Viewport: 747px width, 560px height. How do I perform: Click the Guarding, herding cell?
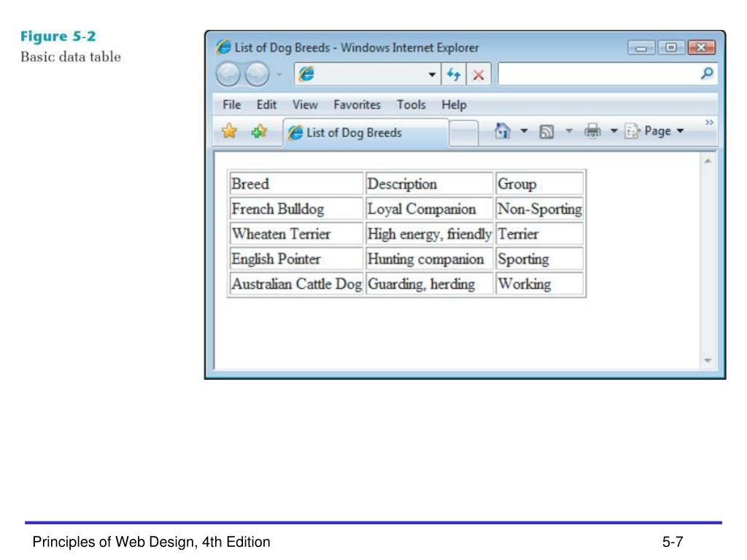pos(429,284)
